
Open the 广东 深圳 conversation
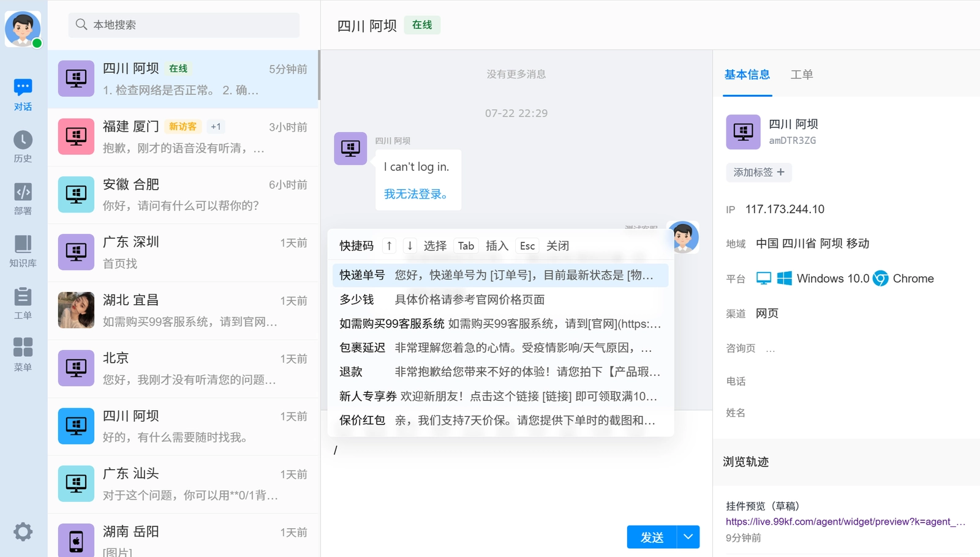click(183, 253)
